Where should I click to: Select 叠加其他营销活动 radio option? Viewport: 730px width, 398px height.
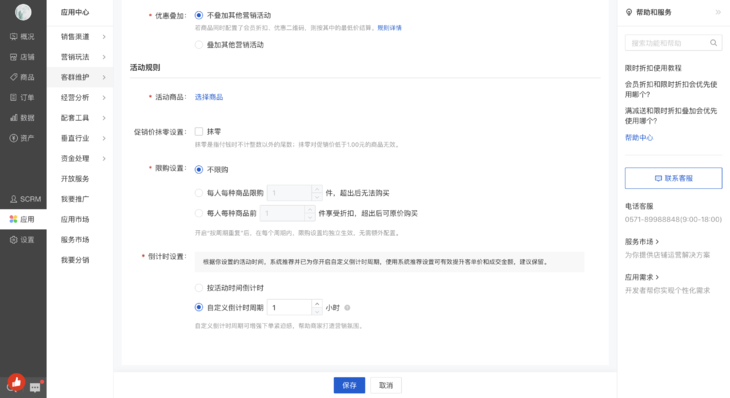199,45
